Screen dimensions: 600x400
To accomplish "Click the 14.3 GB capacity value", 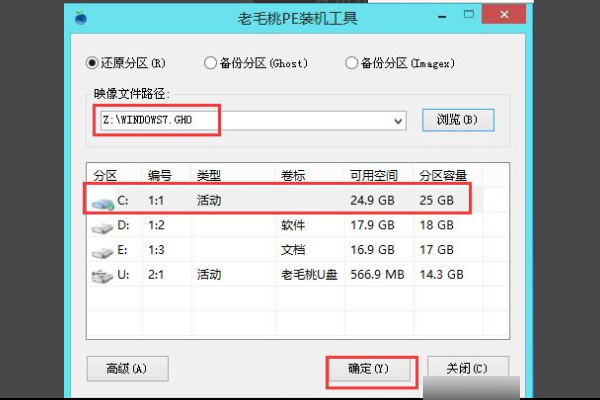I will tap(441, 274).
